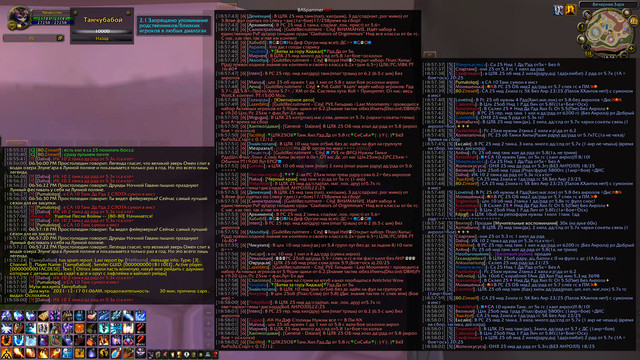Click the [Мучительные воспоминания] item link
This screenshot has width=640, height=360.
pyautogui.click(x=525, y=223)
